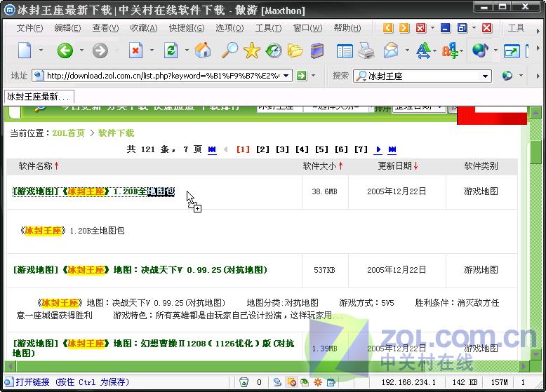546x392 pixels.
Task: Open the 选项(O) menu
Action: 229,28
